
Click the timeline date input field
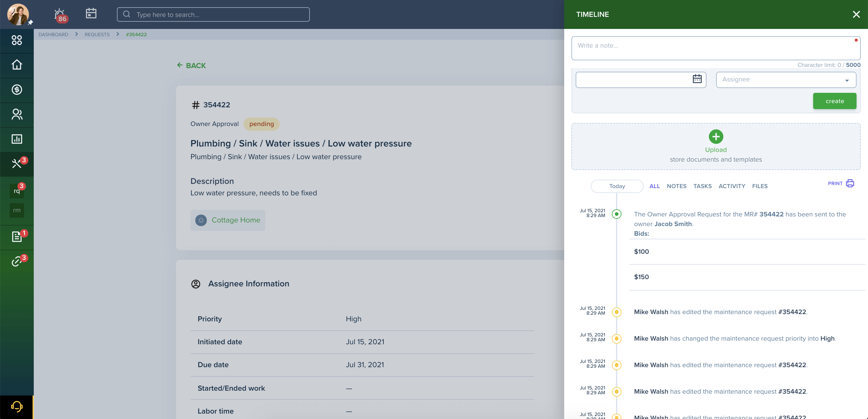640,80
